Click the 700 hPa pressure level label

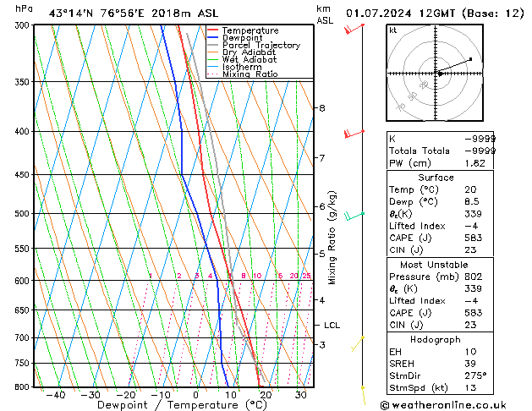click(24, 337)
